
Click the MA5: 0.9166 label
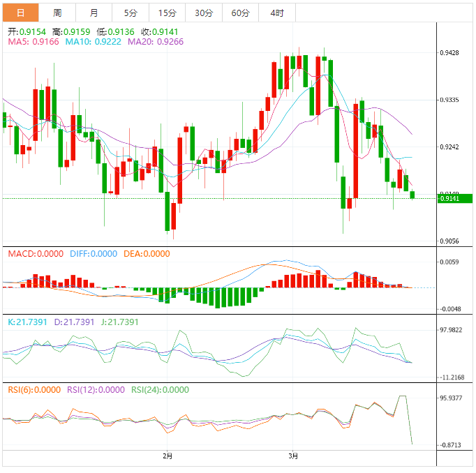pyautogui.click(x=34, y=42)
